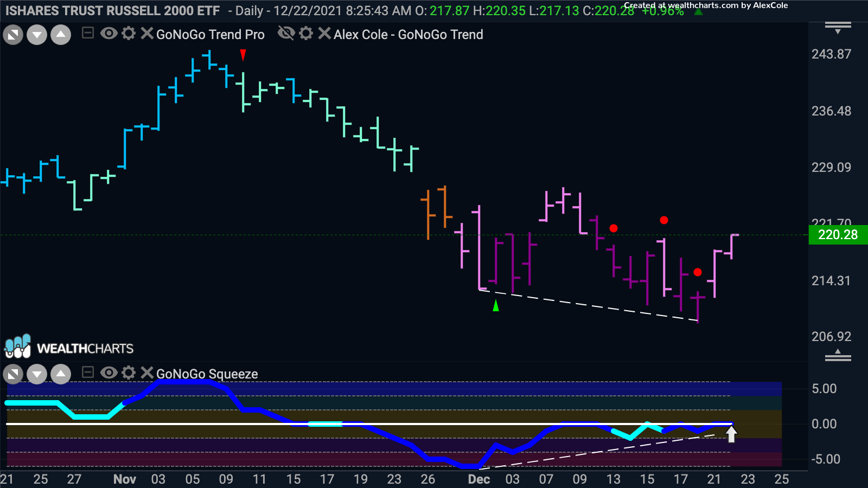The image size is (868, 488).
Task: Move the price pane up with the up arrow
Action: click(61, 35)
